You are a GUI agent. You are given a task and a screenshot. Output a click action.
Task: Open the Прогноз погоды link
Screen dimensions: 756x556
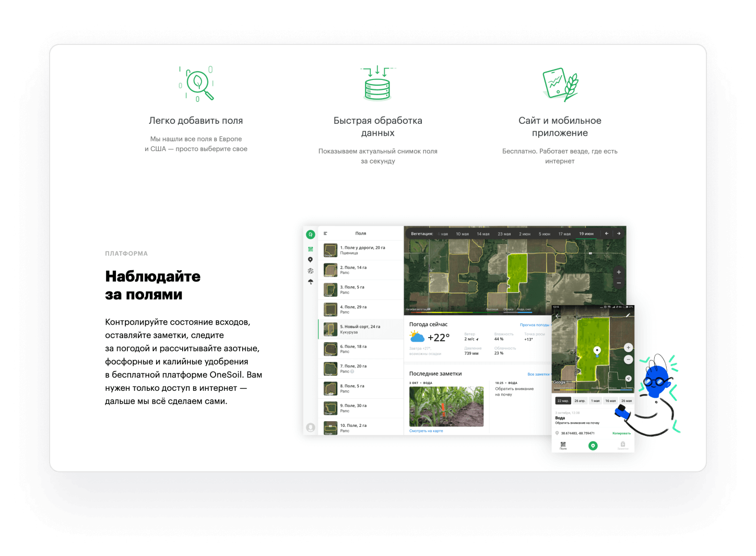(534, 325)
